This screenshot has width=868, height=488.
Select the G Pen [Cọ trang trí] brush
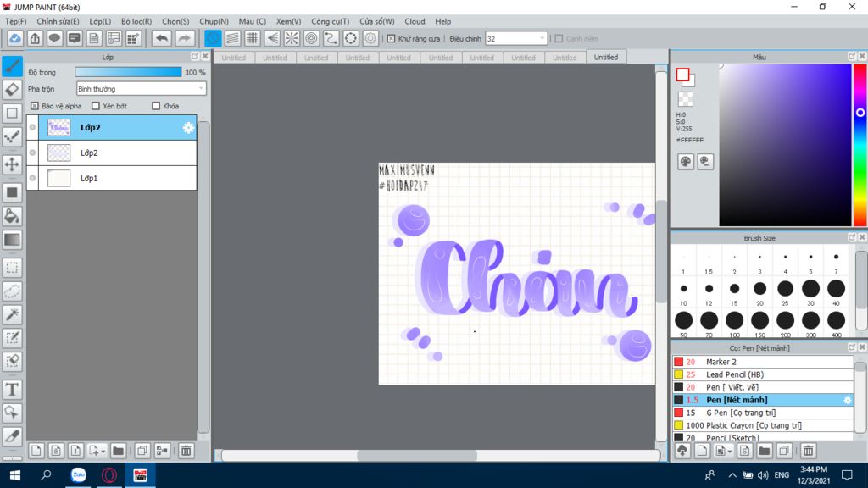point(763,413)
